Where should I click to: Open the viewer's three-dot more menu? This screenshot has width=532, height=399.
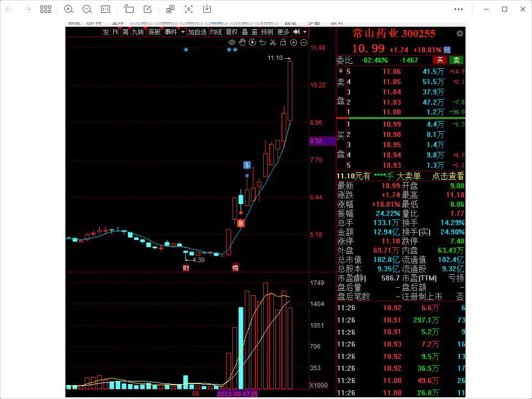(459, 9)
